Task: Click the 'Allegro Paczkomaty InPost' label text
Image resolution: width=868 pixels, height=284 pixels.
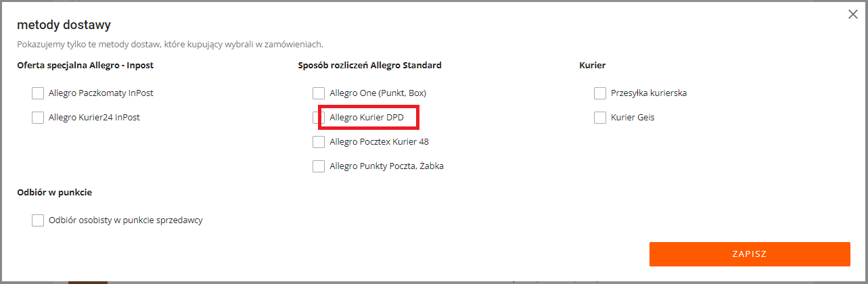Action: (x=106, y=93)
